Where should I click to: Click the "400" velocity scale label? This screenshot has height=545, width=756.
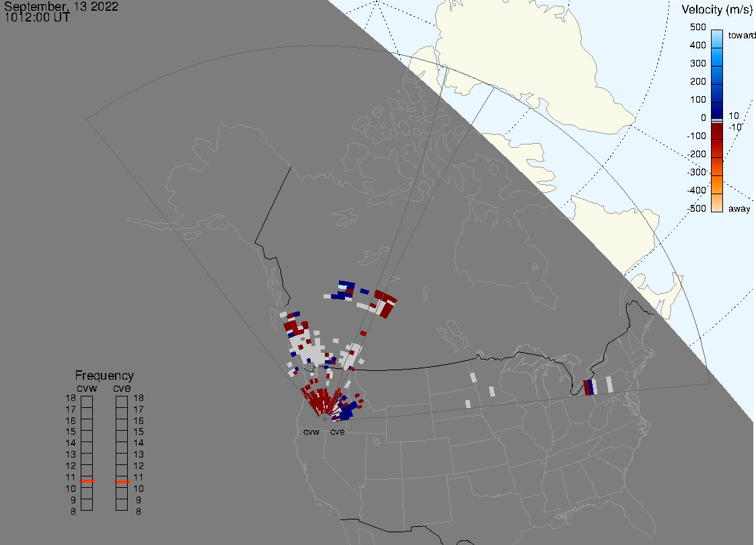[x=697, y=45]
